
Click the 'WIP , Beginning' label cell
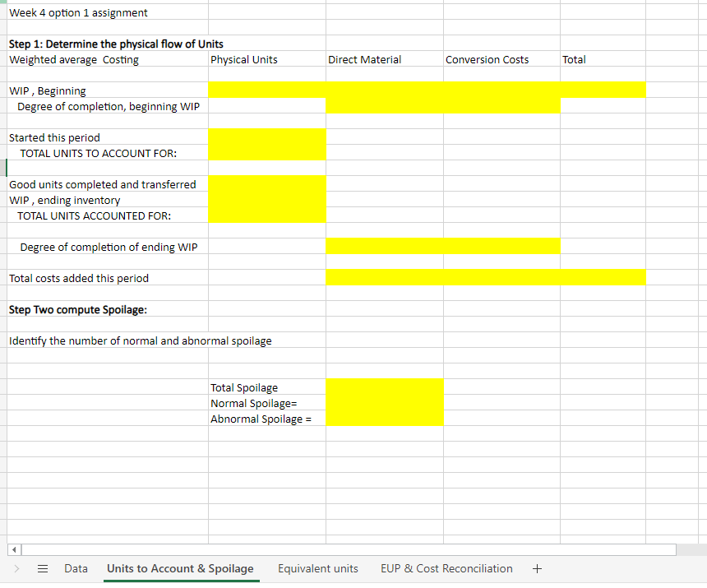pyautogui.click(x=108, y=90)
